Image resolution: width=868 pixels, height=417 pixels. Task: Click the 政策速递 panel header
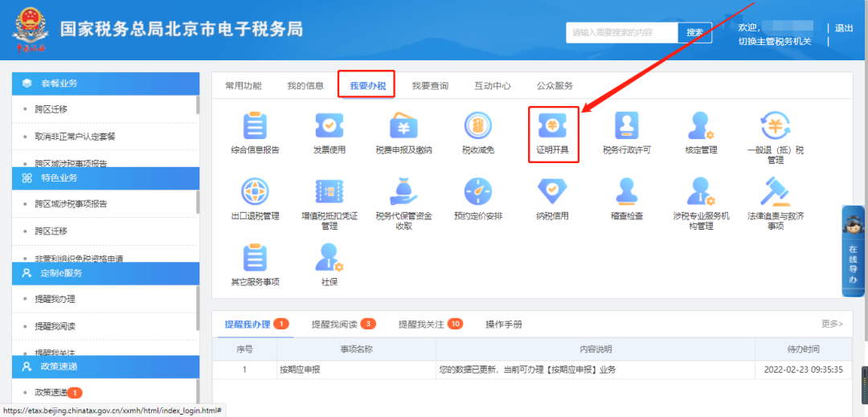pos(106,366)
